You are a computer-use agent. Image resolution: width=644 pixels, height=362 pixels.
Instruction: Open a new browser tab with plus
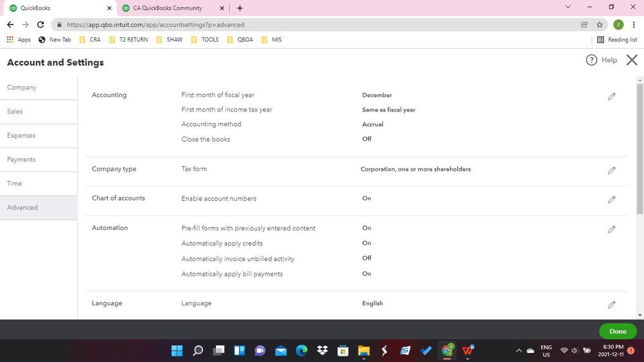click(x=240, y=8)
